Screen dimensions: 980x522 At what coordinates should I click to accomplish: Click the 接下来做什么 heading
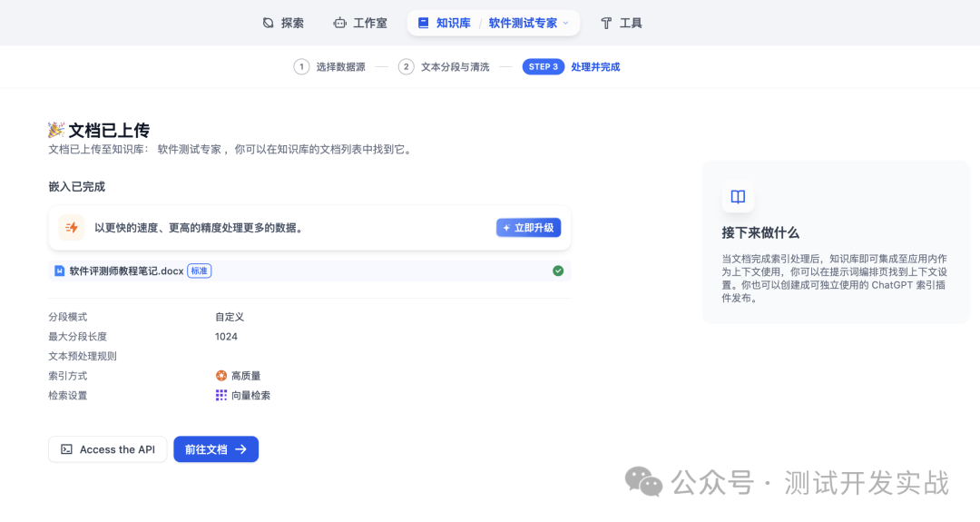click(x=760, y=233)
